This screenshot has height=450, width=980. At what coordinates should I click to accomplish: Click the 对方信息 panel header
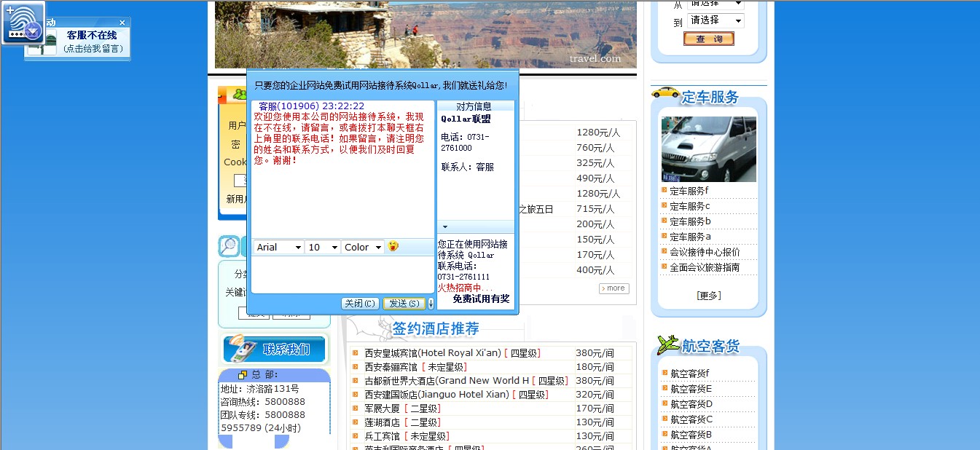click(x=475, y=106)
